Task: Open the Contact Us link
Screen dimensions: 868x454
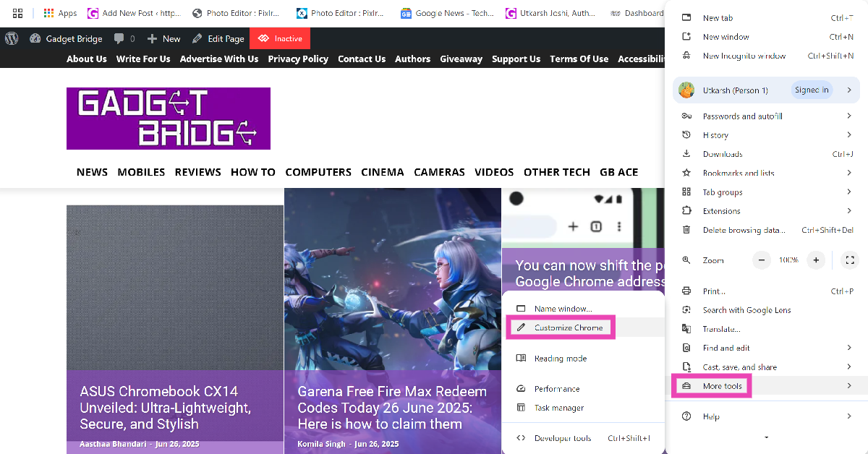Action: 362,59
